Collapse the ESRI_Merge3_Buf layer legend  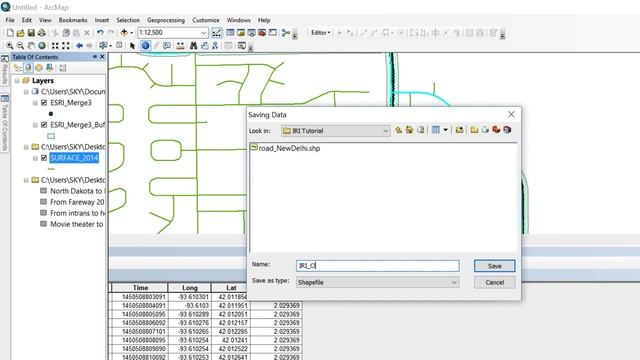[x=36, y=125]
